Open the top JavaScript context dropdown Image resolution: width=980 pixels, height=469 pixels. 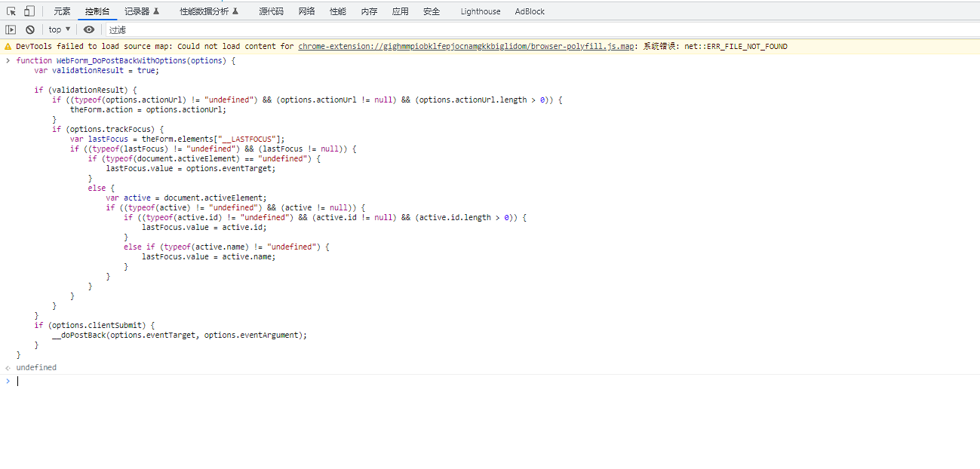coord(60,29)
